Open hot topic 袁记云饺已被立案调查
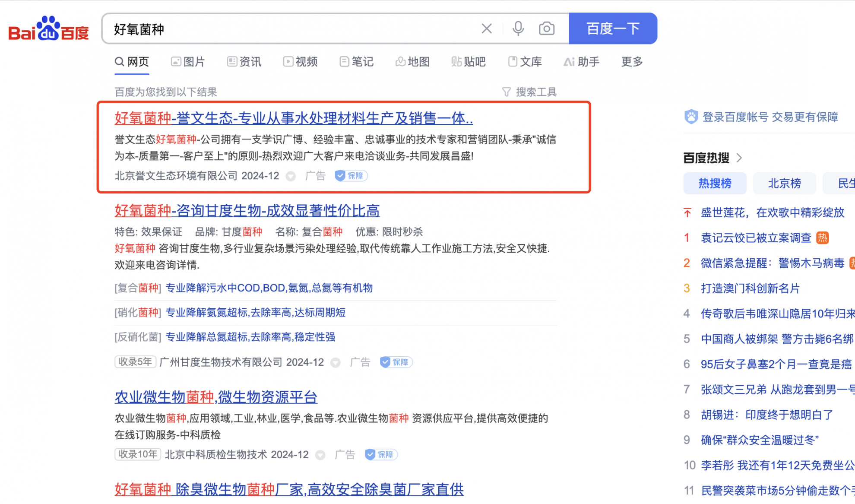 click(x=756, y=238)
